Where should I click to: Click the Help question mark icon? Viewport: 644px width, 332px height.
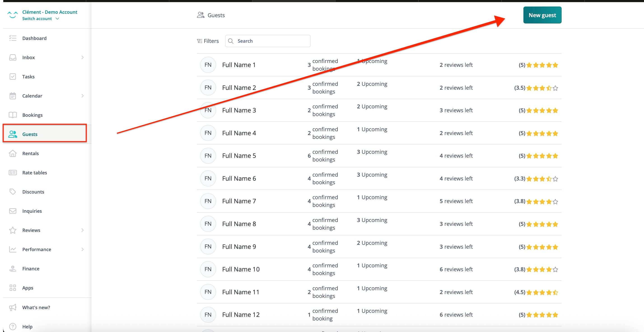pos(13,327)
